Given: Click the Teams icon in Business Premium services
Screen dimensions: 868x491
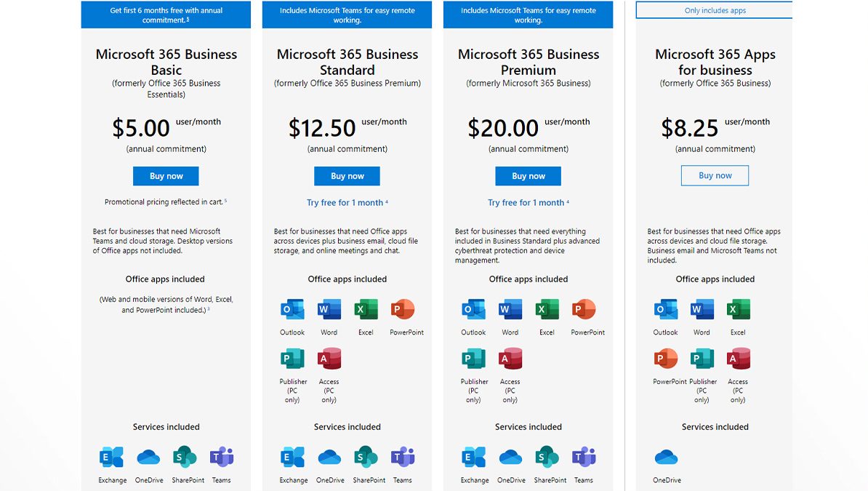Looking at the screenshot, I should point(584,457).
